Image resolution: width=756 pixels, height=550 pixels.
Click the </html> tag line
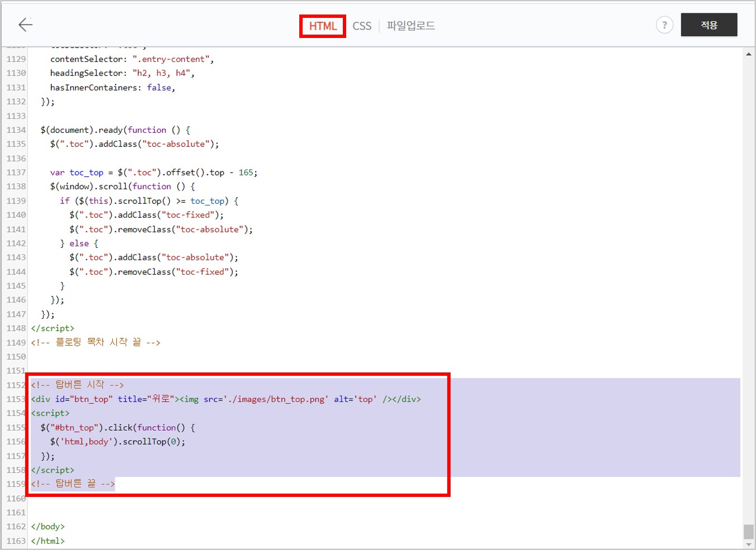pos(48,541)
